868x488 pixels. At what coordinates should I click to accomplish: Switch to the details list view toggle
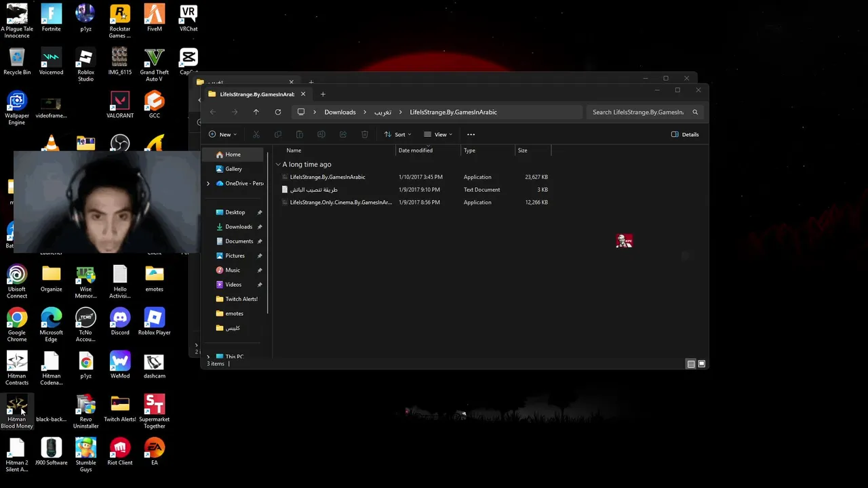691,364
